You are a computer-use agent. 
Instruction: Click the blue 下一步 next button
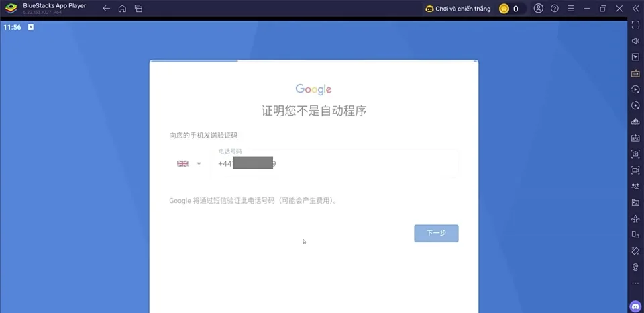[436, 233]
